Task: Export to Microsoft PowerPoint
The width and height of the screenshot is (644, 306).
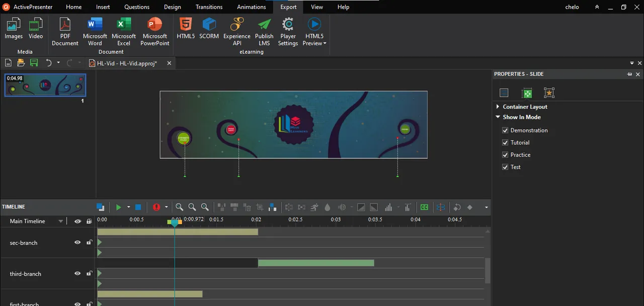Action: coord(154,32)
